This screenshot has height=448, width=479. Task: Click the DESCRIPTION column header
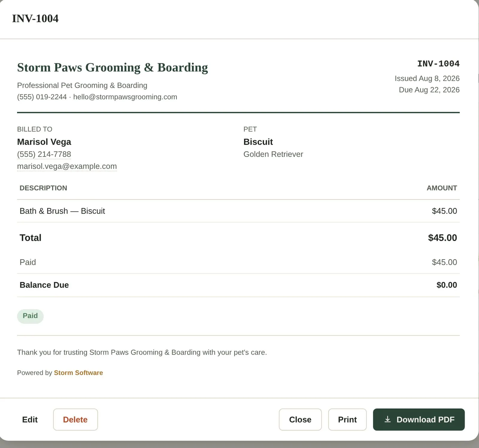pos(43,188)
